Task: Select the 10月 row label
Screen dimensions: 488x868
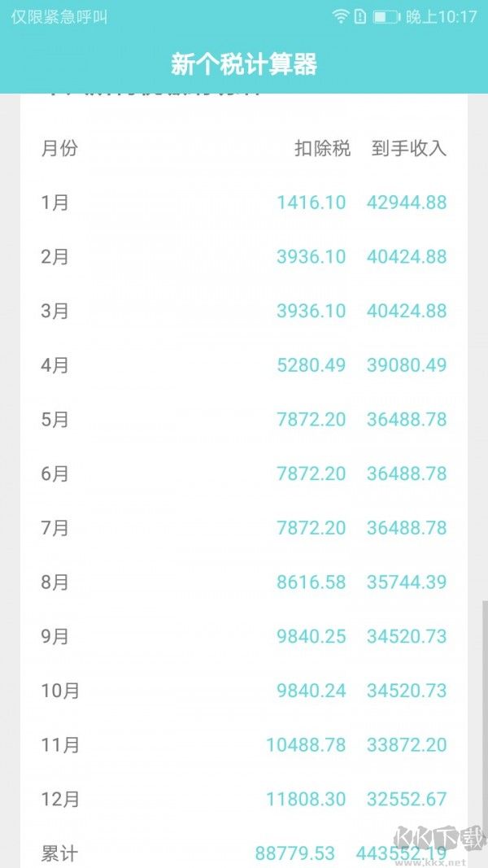Action: click(x=60, y=691)
